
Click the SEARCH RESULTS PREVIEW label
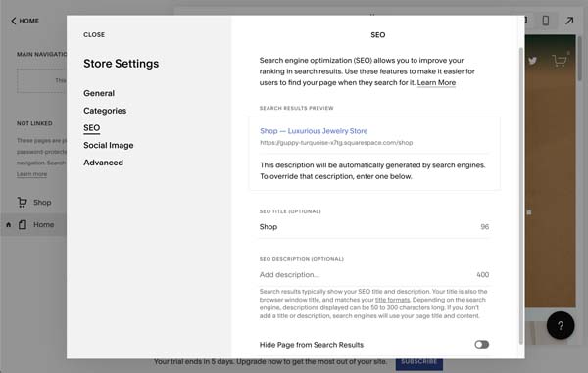296,108
